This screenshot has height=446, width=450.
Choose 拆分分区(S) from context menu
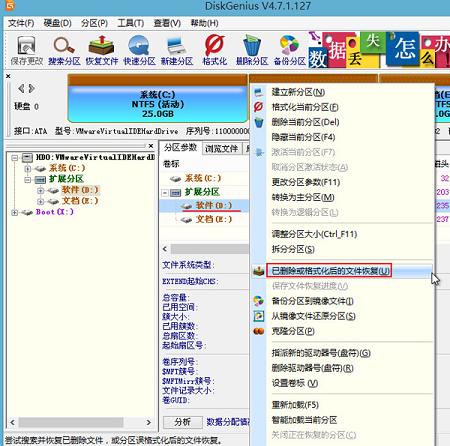click(343, 249)
